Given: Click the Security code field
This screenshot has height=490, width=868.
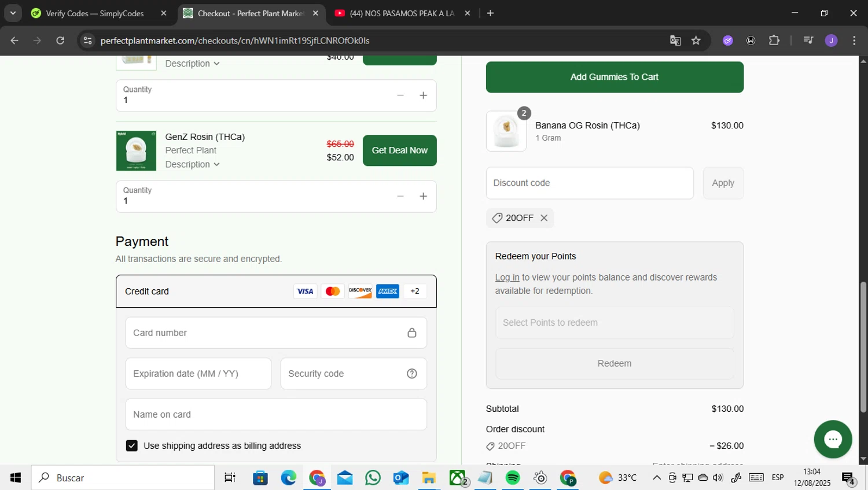Looking at the screenshot, I should pos(354,374).
